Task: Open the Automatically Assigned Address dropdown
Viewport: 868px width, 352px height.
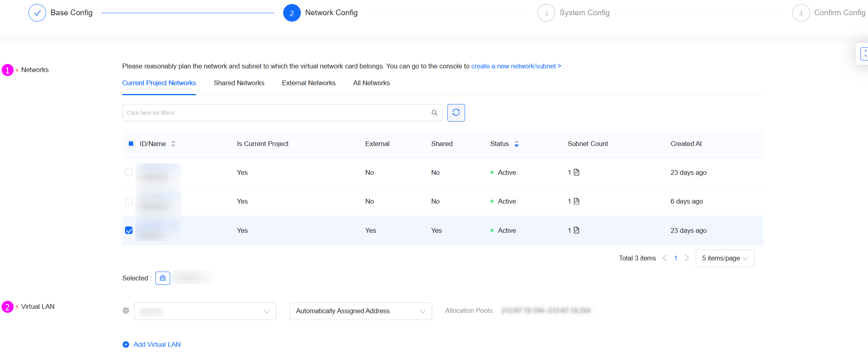Action: [360, 311]
